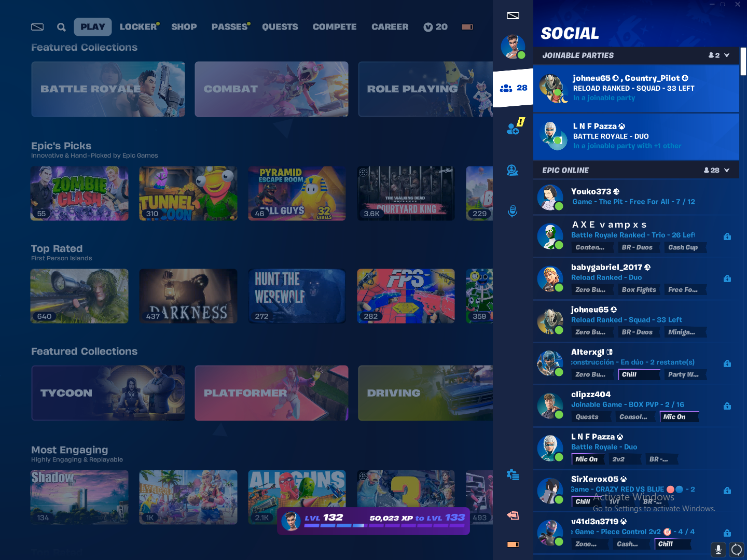Open the main menu icon beside search

click(x=37, y=27)
